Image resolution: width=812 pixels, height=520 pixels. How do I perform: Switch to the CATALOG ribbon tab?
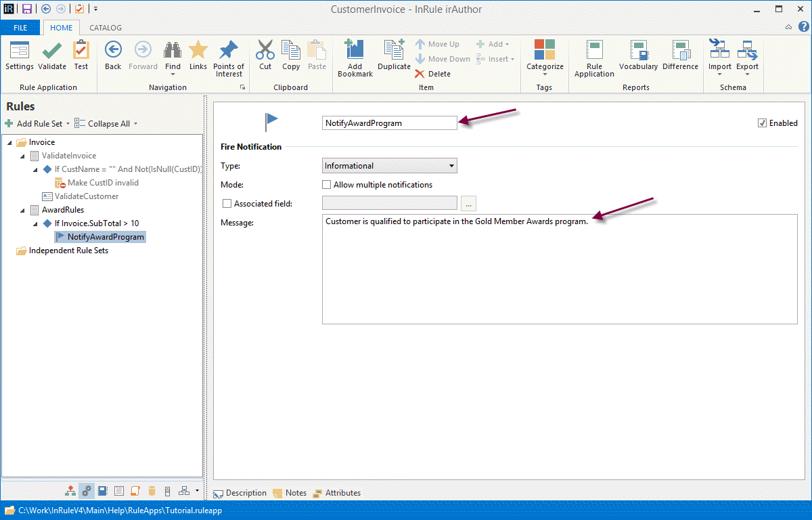[106, 28]
